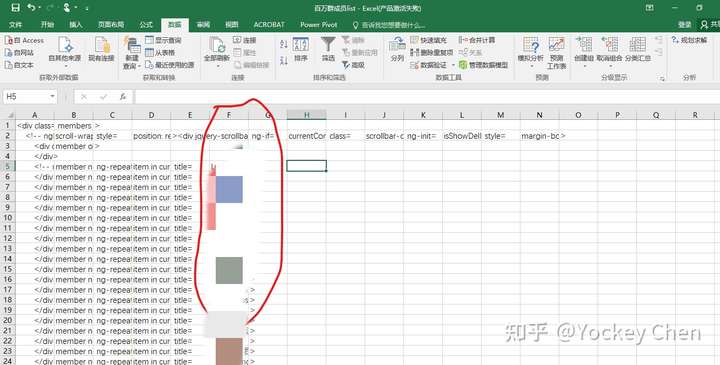Import data from web (自网站)

(x=19, y=53)
